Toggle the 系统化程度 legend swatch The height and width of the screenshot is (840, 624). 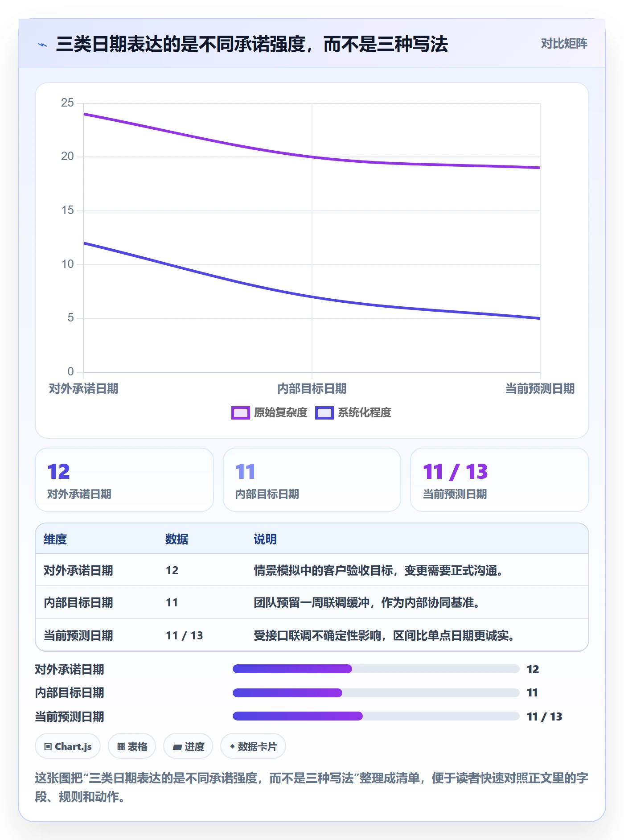[x=324, y=413]
